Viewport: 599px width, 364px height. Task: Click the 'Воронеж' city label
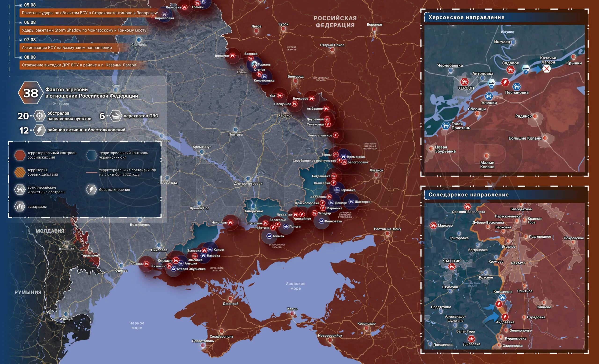[x=374, y=24]
